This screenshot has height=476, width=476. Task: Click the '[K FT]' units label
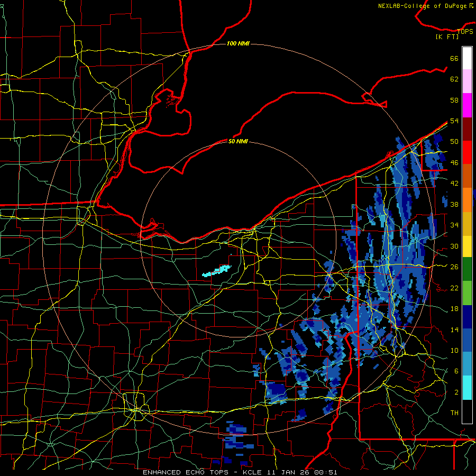pos(447,37)
